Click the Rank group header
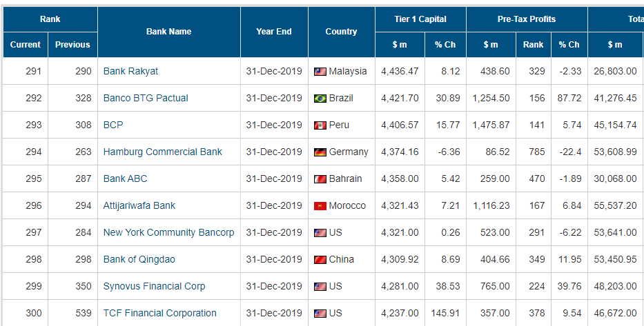Viewport: 644px width, 326px height. point(50,19)
